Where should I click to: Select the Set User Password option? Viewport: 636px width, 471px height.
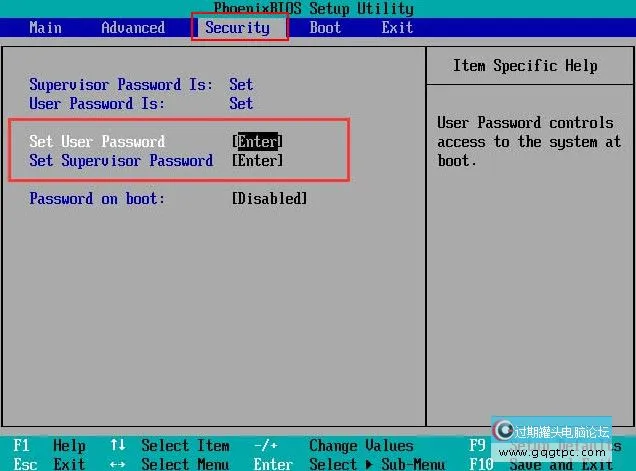tap(97, 141)
